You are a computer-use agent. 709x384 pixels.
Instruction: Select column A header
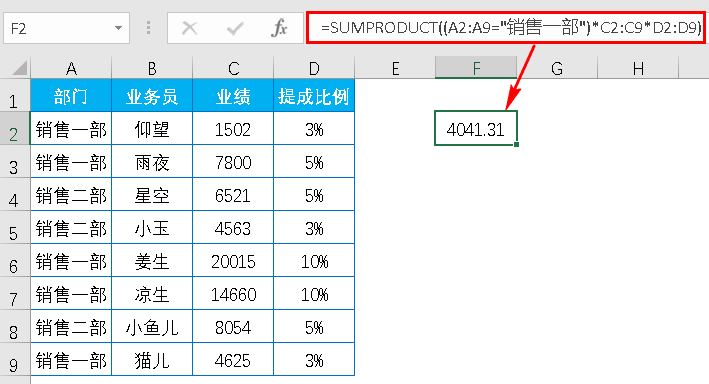71,68
